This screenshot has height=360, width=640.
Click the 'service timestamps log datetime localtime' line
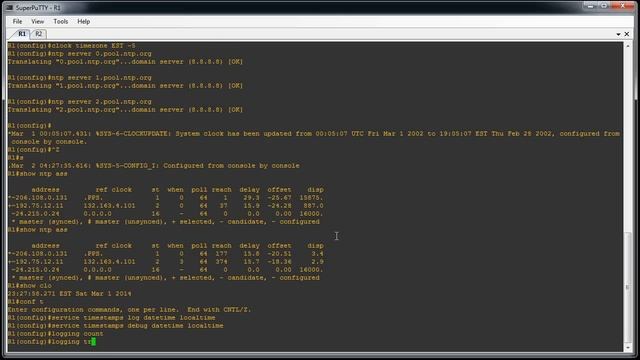(x=111, y=318)
